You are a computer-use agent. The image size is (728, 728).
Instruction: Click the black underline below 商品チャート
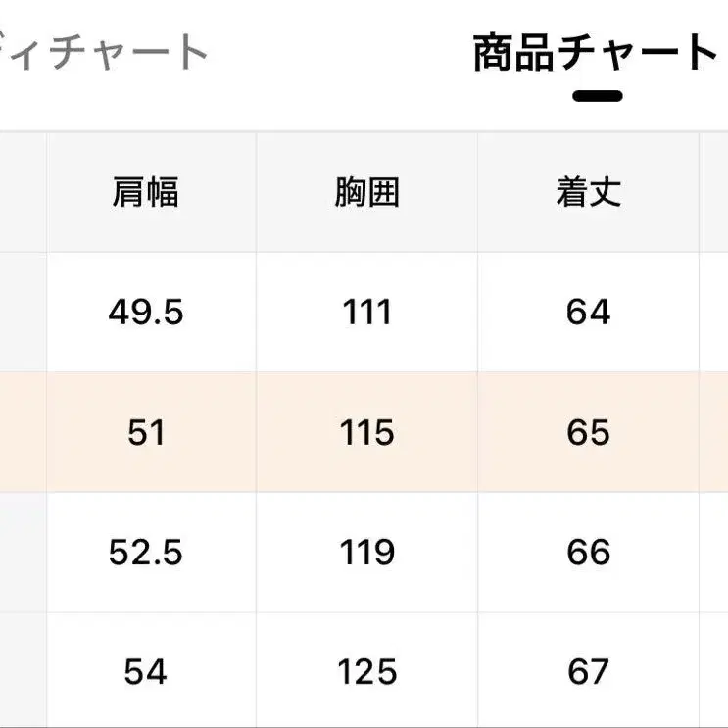(598, 96)
